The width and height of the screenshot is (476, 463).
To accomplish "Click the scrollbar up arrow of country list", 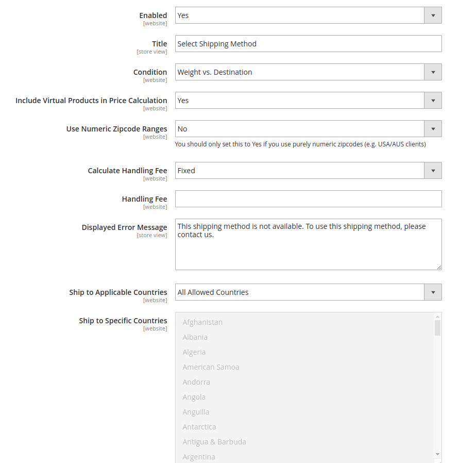I will pyautogui.click(x=437, y=316).
